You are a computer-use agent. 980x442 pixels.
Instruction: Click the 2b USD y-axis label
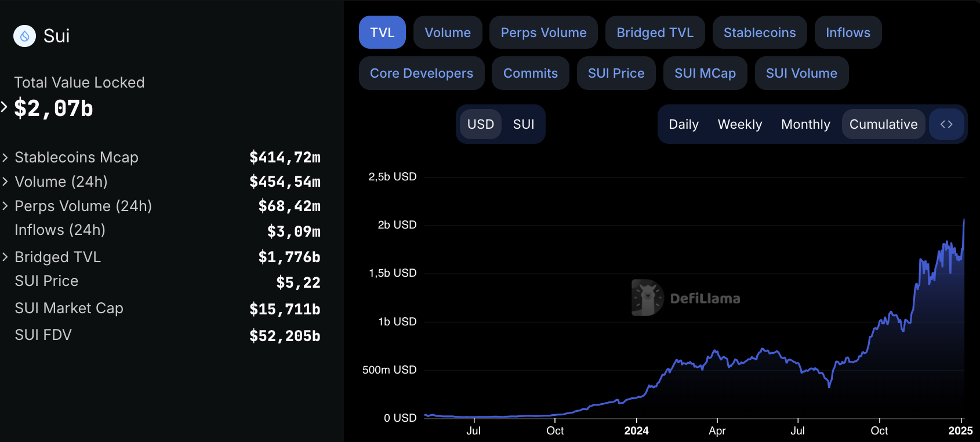(397, 224)
